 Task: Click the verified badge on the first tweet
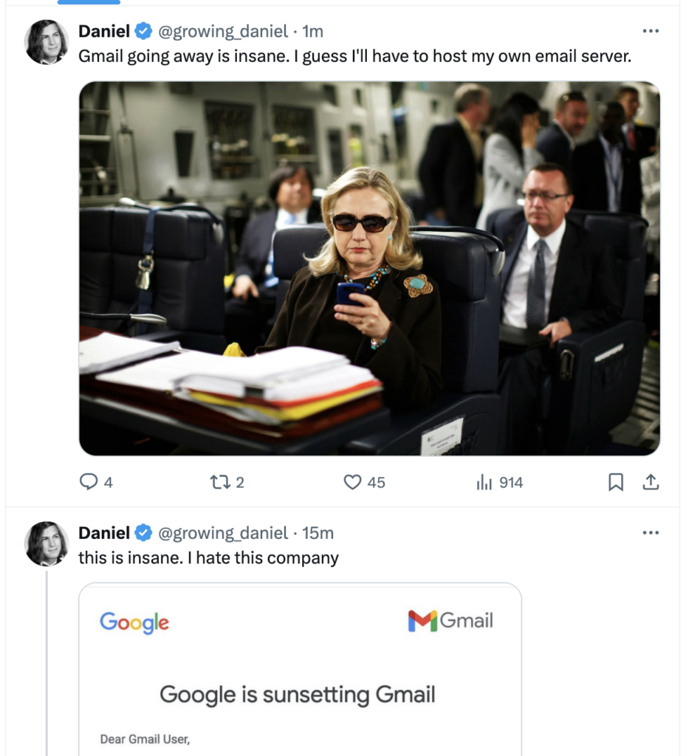click(143, 31)
